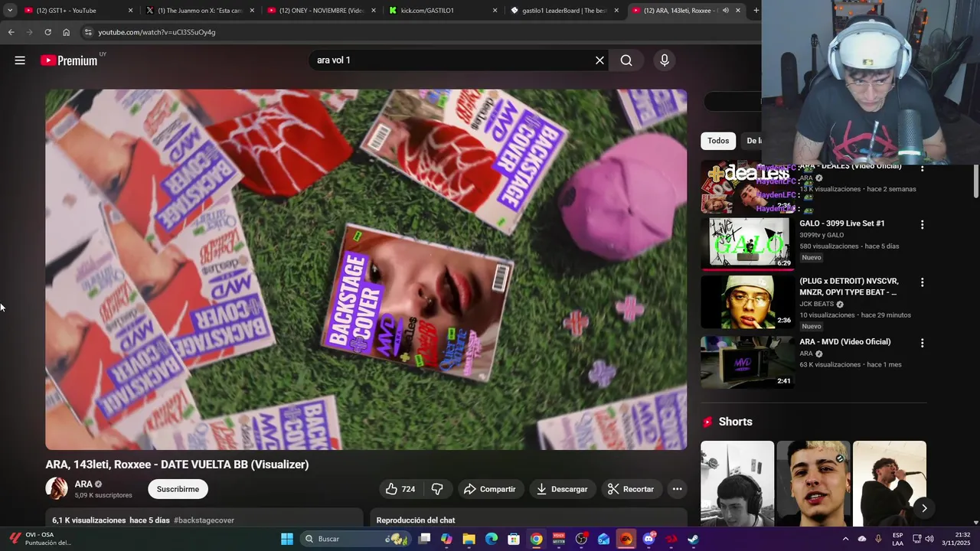Open options menu for ARA - MVD video
The width and height of the screenshot is (980, 551).
pos(922,344)
